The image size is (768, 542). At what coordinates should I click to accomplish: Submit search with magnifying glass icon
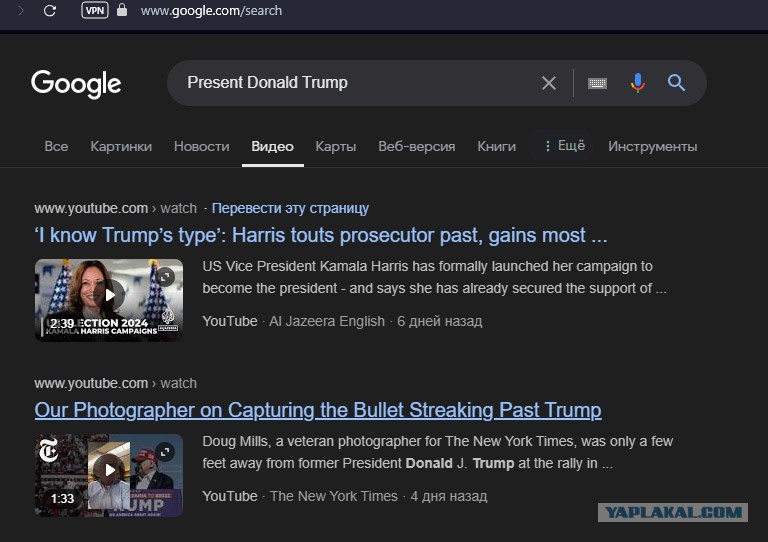tap(676, 83)
